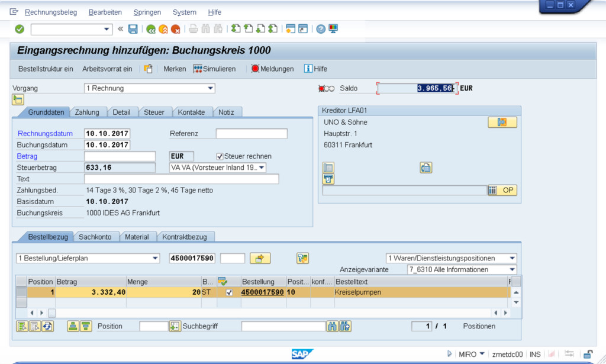Open the Vorgang Rechnung dropdown

point(210,88)
